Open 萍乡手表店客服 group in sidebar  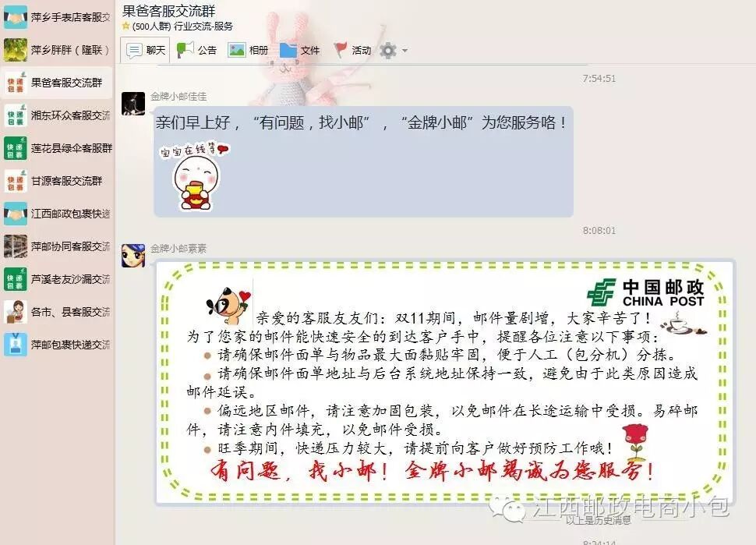click(x=57, y=17)
